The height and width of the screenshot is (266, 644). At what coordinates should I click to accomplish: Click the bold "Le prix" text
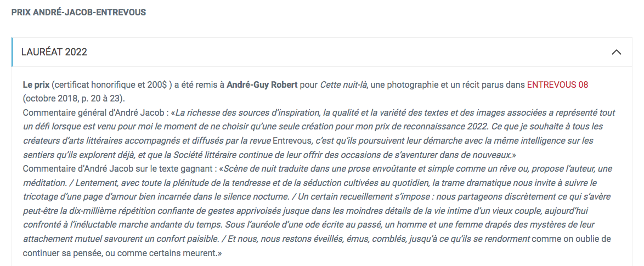point(36,85)
